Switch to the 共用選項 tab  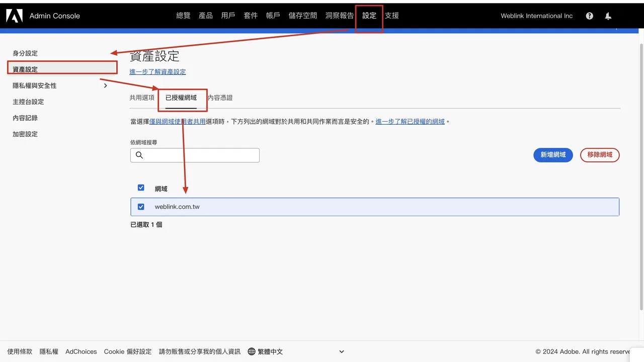pos(142,98)
